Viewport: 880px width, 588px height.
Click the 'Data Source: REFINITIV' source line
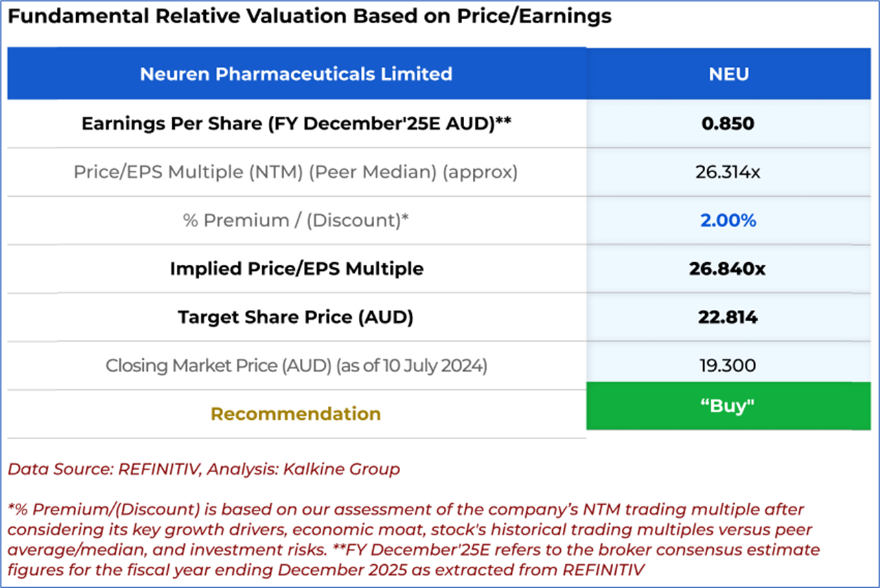204,469
